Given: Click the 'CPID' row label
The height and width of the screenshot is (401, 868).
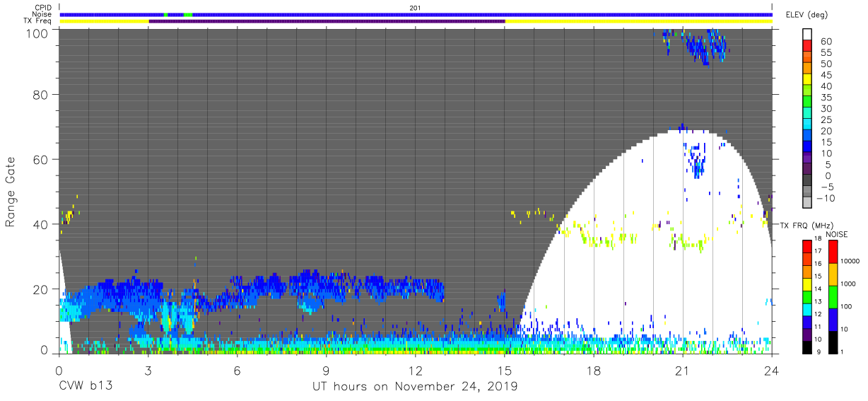Looking at the screenshot, I should click(x=45, y=7).
